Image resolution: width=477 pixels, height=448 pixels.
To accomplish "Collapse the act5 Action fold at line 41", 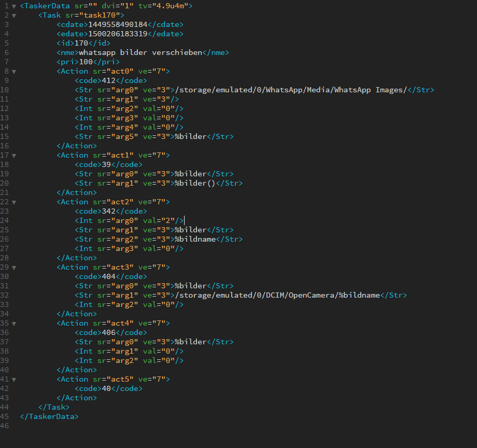I will coord(14,380).
